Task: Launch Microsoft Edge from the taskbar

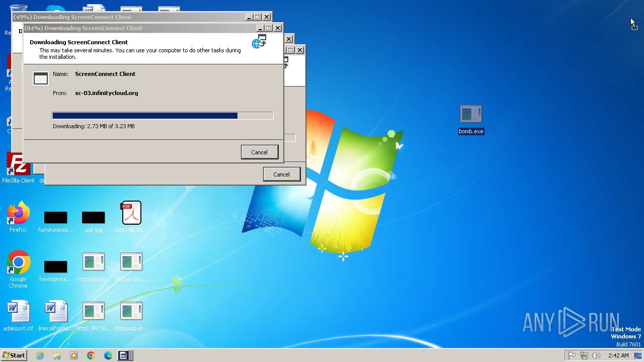Action: click(x=108, y=355)
